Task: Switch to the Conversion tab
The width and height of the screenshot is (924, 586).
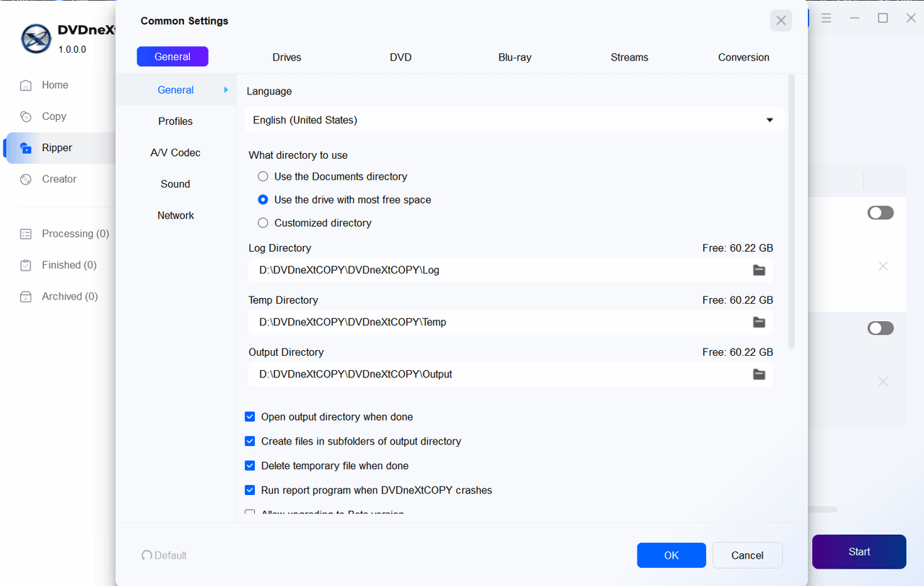Action: [744, 57]
